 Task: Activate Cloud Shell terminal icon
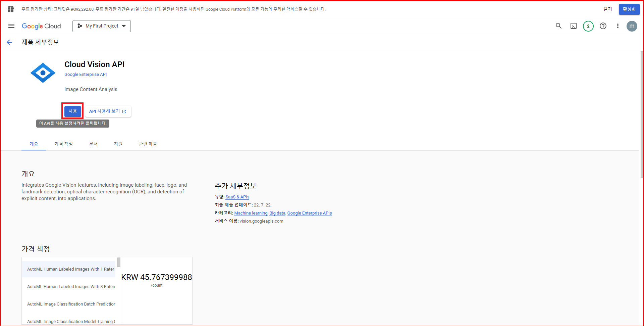pos(574,26)
